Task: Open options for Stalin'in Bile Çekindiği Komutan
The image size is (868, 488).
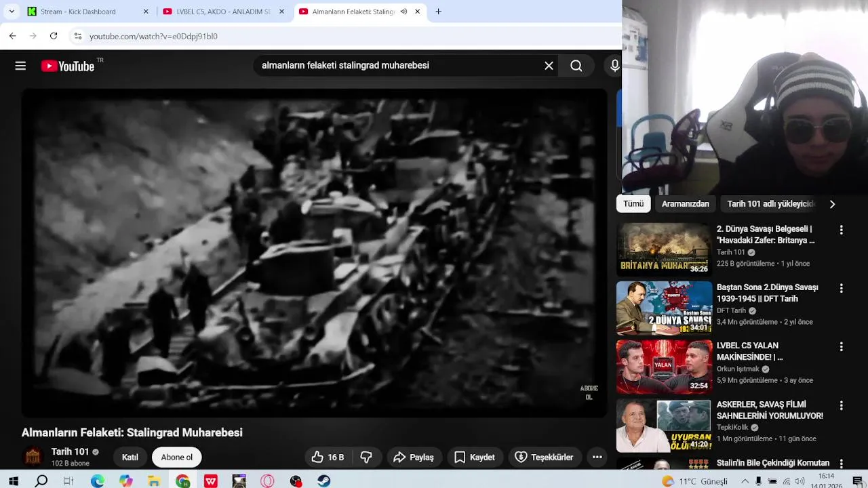Action: [x=841, y=464]
